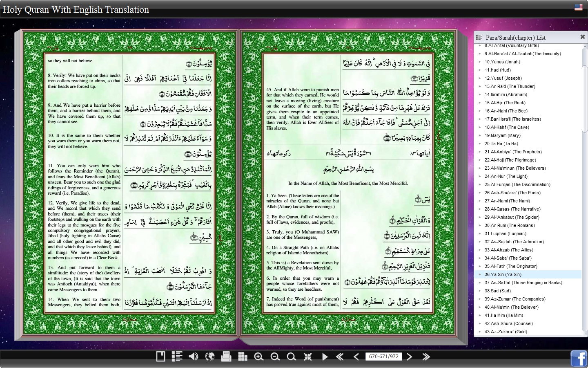This screenshot has width=588, height=368.
Task: Select 42.Ash-Shura (Counsel) chapter
Action: (x=508, y=323)
